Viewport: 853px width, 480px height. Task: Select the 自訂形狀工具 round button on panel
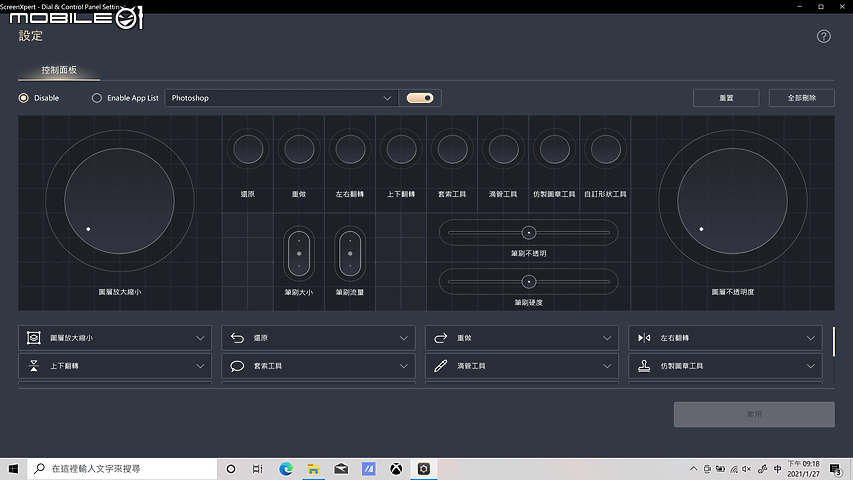point(605,149)
